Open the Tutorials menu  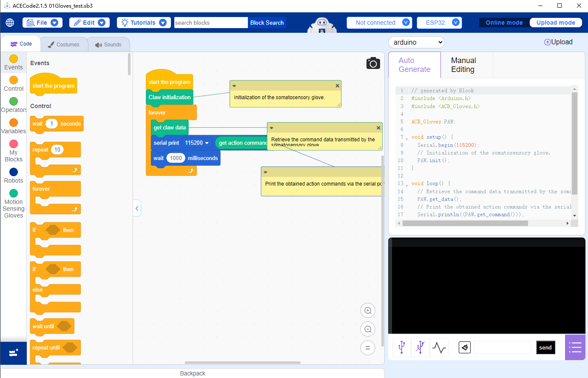143,22
